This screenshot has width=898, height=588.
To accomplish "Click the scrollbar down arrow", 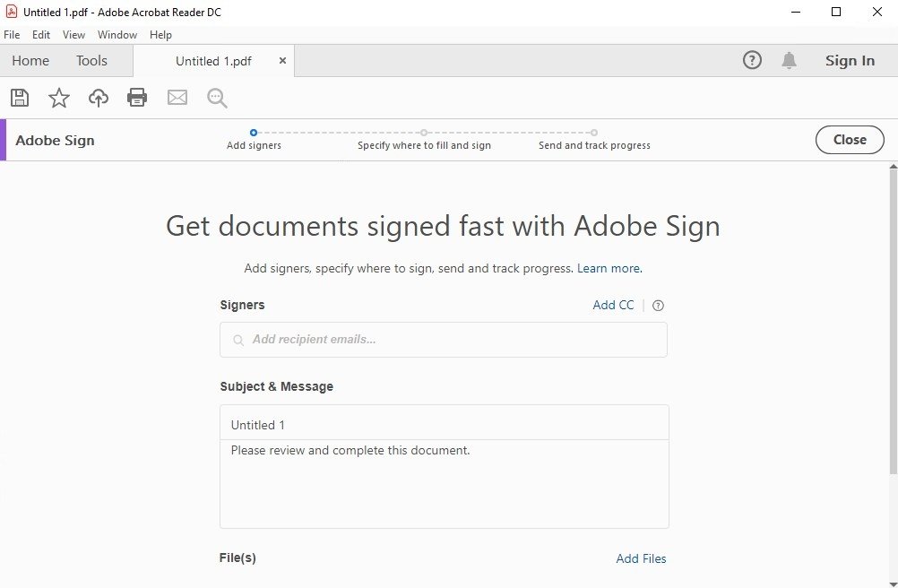I will (893, 584).
